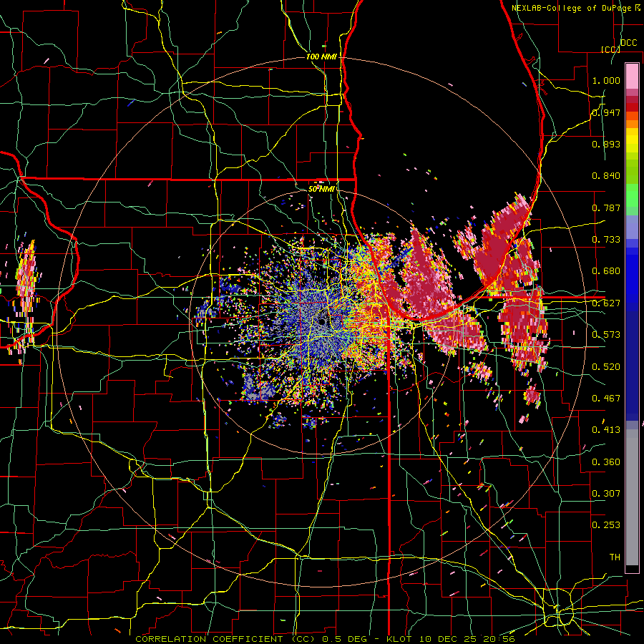Pick the bright green color bar segment
This screenshot has width=644, height=644.
[632, 195]
